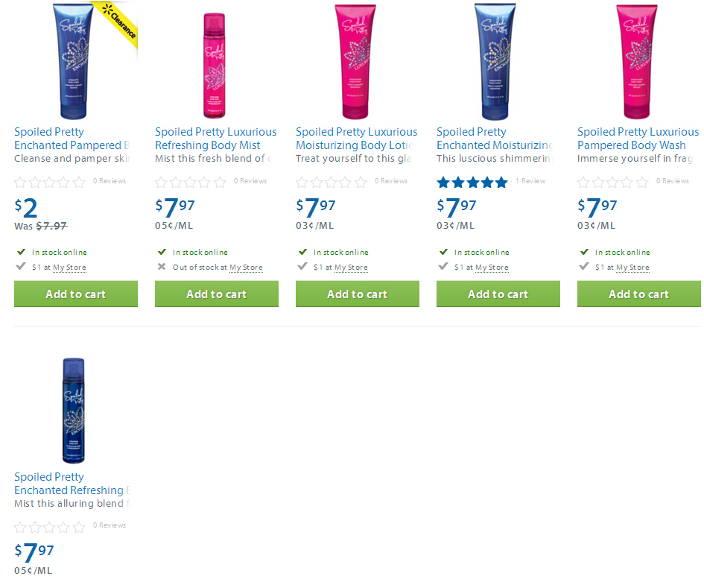Click gray store checkmark under Pampered Body Wash

(584, 266)
